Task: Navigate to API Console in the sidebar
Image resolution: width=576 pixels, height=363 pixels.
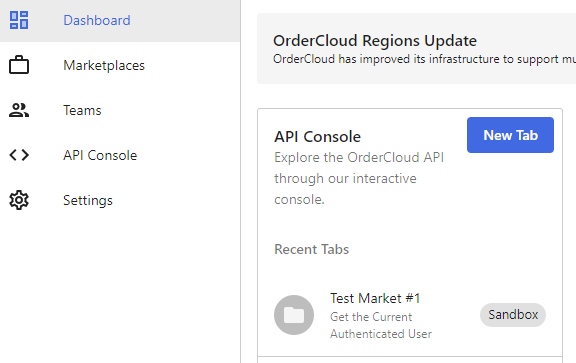Action: click(120, 155)
